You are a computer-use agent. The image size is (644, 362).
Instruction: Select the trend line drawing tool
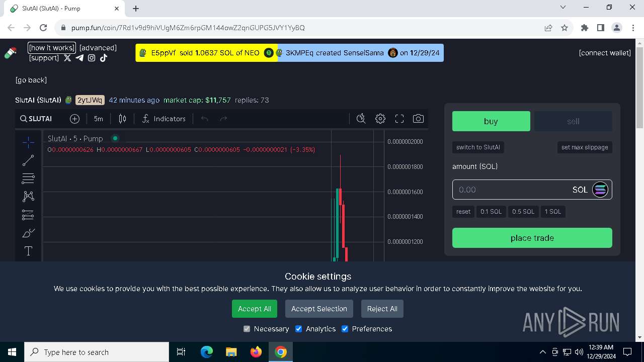[28, 160]
